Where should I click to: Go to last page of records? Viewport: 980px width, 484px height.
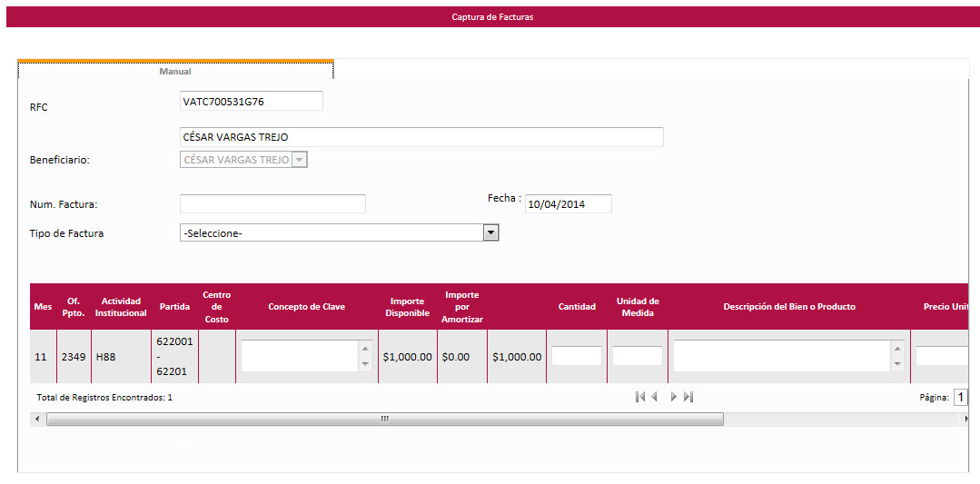[688, 397]
